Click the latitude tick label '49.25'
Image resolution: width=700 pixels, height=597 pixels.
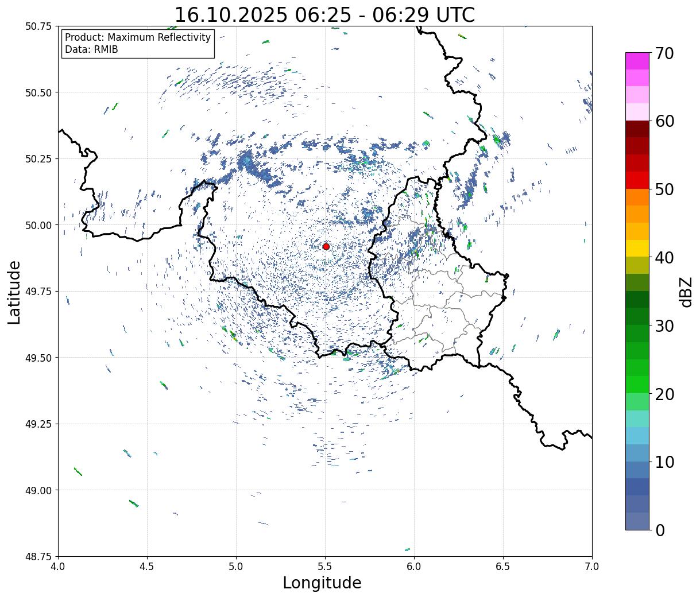[38, 424]
